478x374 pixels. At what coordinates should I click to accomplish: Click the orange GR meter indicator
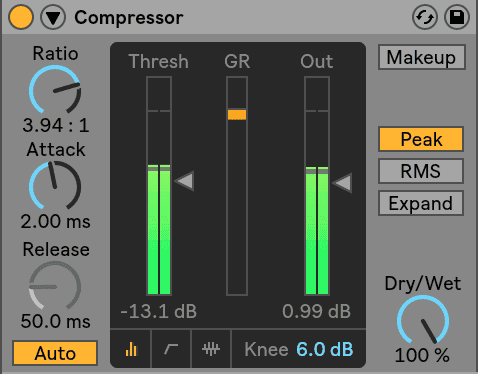click(237, 115)
